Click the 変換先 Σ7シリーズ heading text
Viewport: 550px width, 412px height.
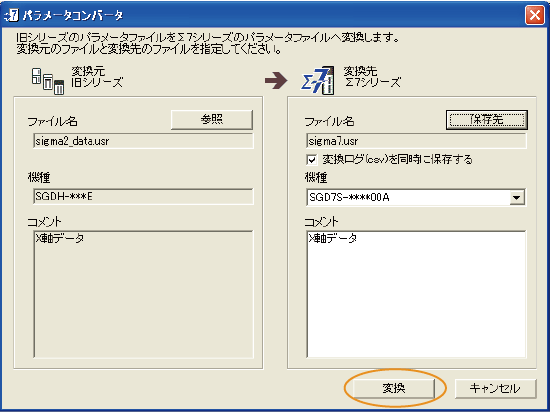pos(372,77)
